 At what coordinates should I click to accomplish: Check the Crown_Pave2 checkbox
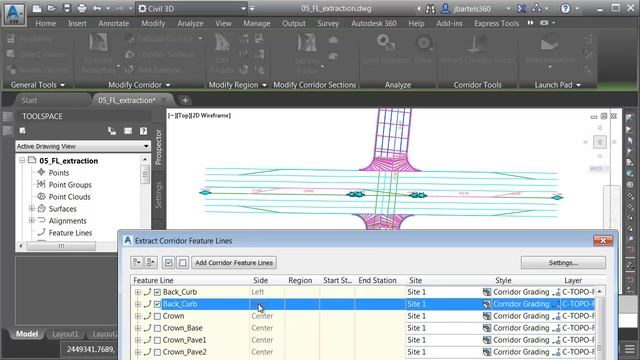pos(158,352)
